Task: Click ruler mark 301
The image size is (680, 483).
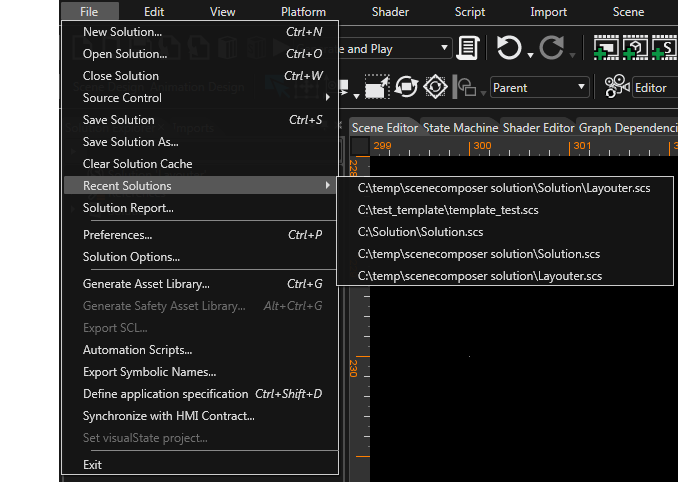Action: point(582,146)
